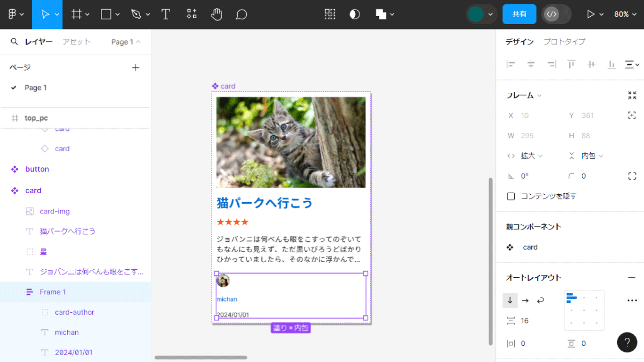
Task: Remove auto layout with minus icon
Action: 632,277
